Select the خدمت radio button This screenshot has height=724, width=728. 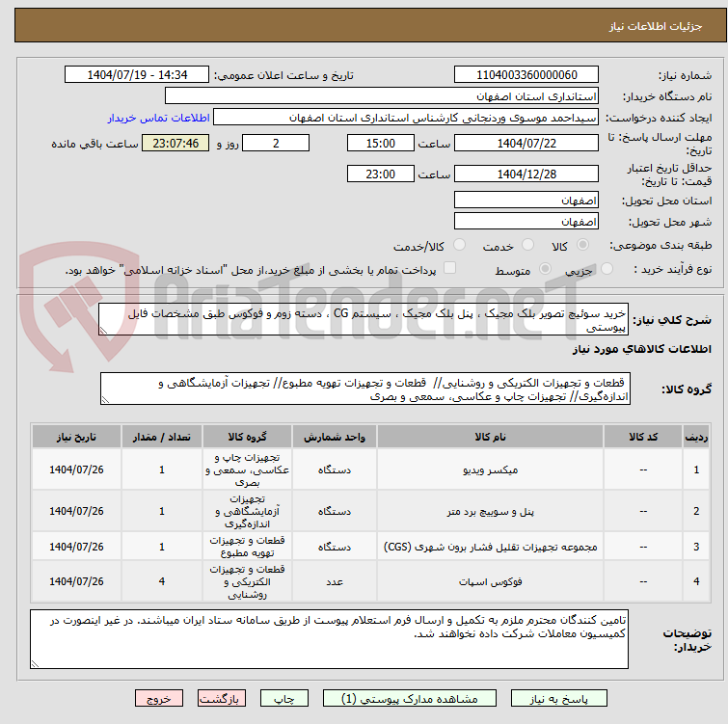527,245
